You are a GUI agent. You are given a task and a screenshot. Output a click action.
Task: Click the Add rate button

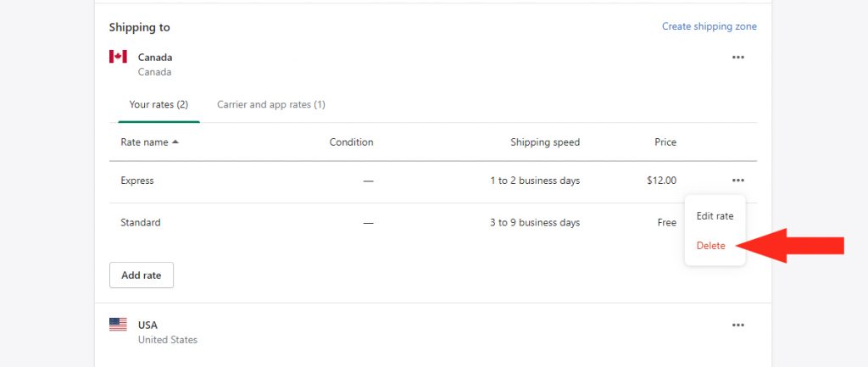coord(142,275)
